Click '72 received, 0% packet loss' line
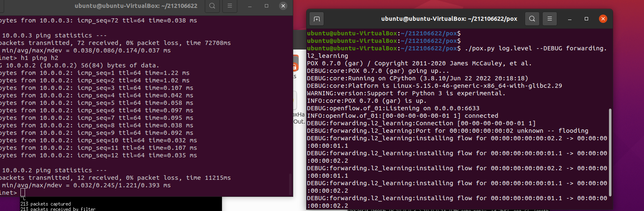Screen dimensions: 644x211 point(116,43)
